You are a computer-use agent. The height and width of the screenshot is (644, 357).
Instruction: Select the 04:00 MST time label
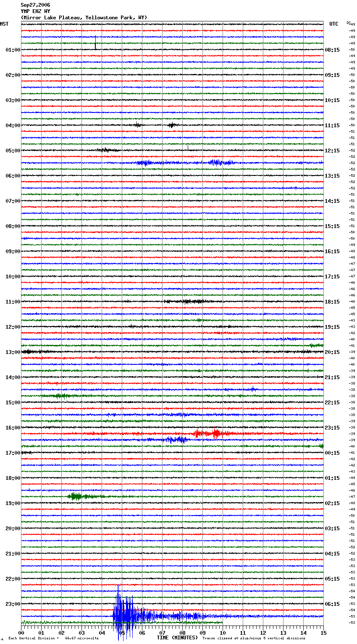[13, 126]
